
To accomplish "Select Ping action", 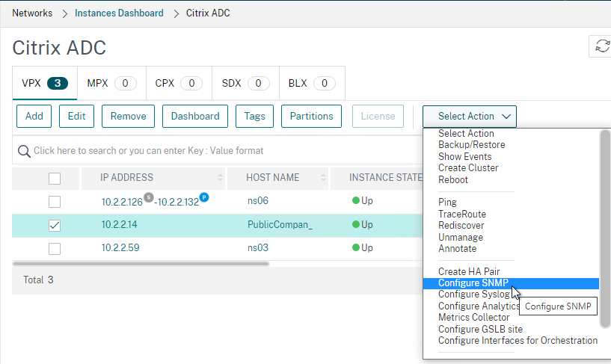I will 447,202.
